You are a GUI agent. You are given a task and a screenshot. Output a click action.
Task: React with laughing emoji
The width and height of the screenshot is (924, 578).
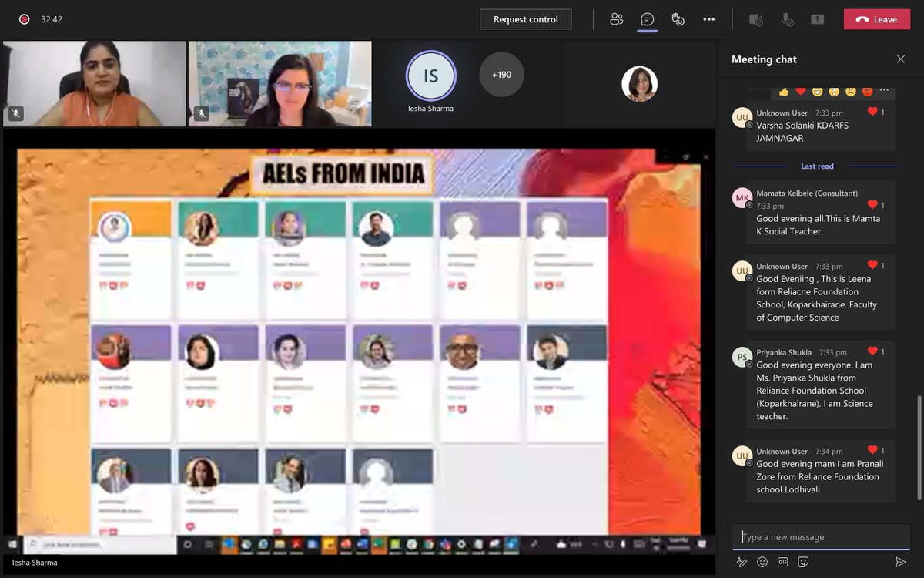[818, 92]
